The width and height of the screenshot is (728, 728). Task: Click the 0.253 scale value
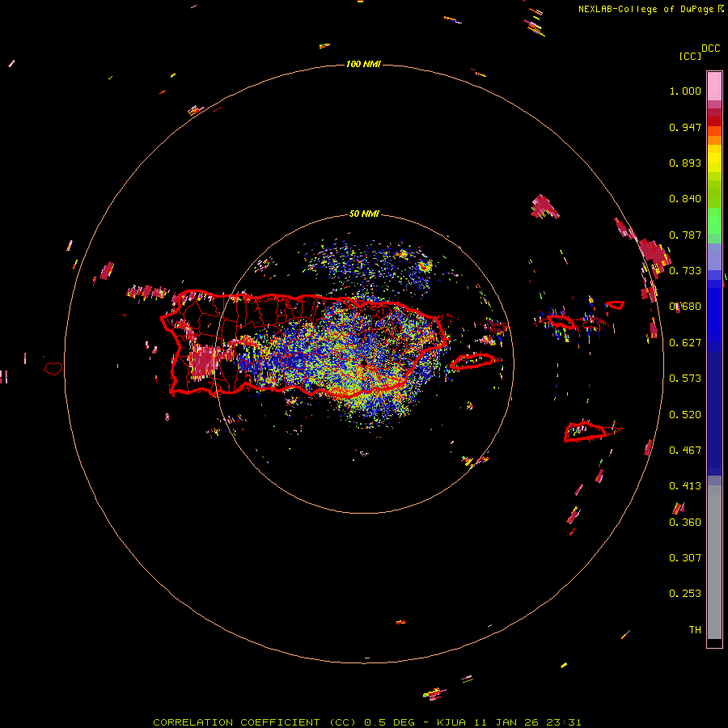685,594
